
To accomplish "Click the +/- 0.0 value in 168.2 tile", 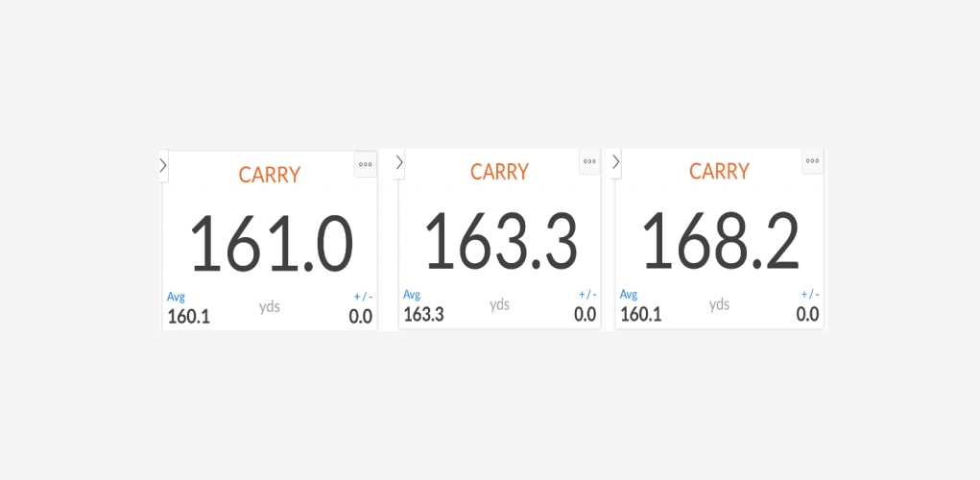I will pyautogui.click(x=807, y=314).
